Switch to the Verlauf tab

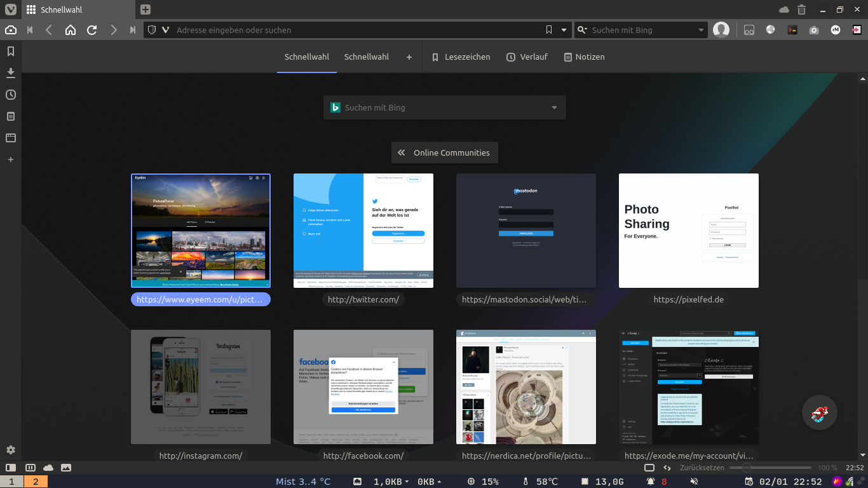click(527, 57)
